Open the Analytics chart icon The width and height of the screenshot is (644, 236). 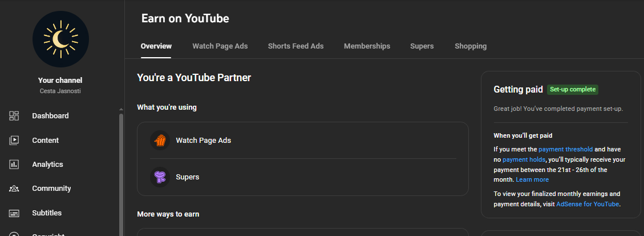coord(15,165)
